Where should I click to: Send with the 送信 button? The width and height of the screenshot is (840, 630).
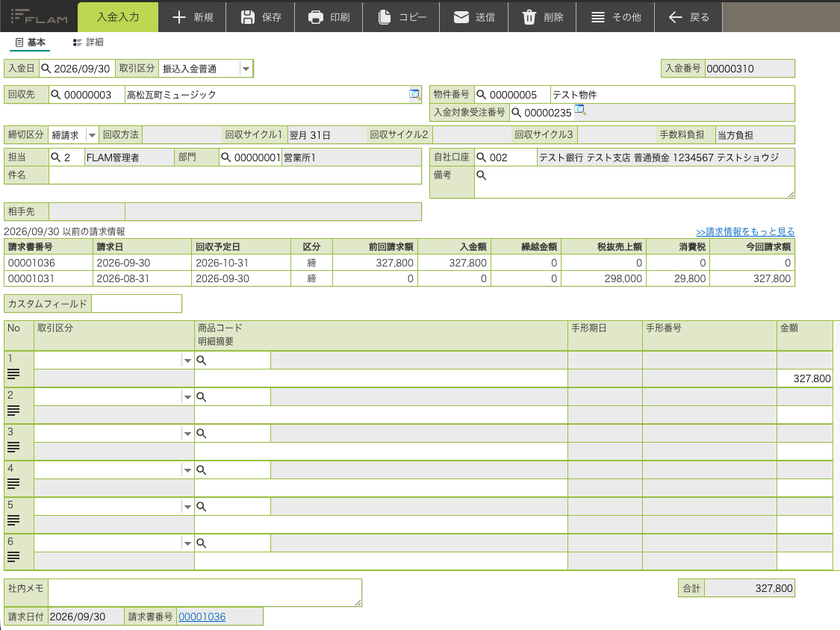tap(474, 17)
